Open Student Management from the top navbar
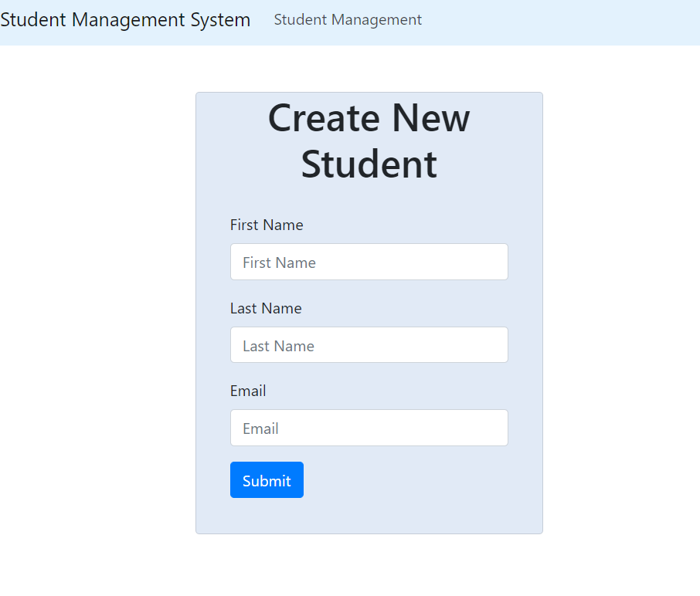 [x=348, y=19]
